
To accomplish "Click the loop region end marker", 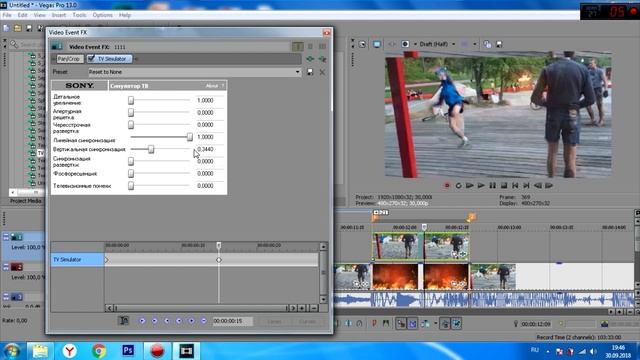I will 471,217.
